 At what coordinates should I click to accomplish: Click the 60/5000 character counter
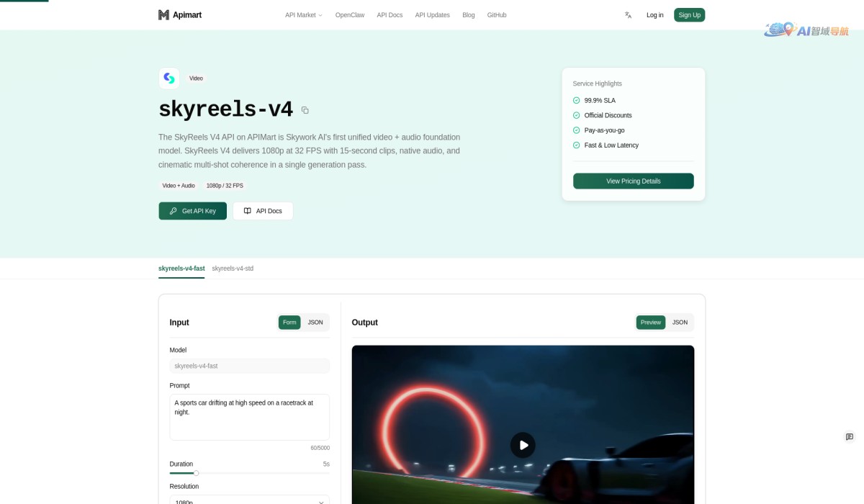tap(320, 448)
